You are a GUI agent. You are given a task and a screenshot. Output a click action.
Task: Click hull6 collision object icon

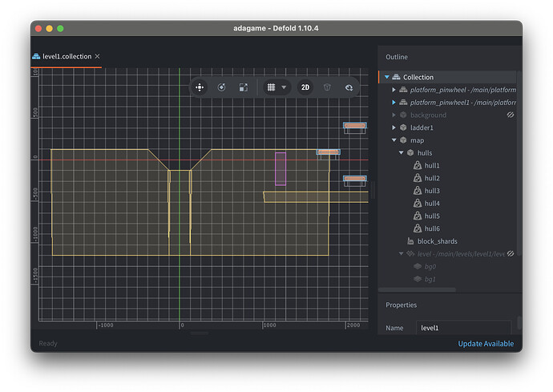click(418, 228)
